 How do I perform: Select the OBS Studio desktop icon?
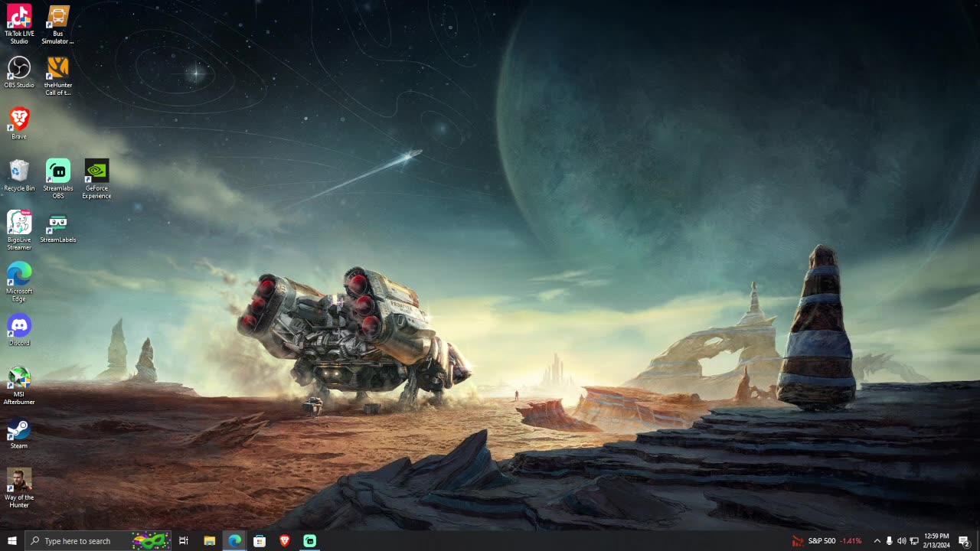19,73
